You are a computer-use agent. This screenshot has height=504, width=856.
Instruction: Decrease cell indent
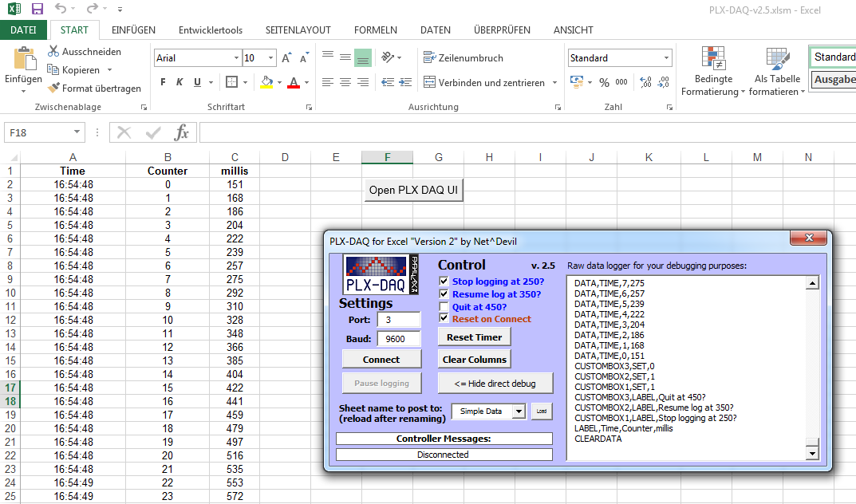(388, 82)
